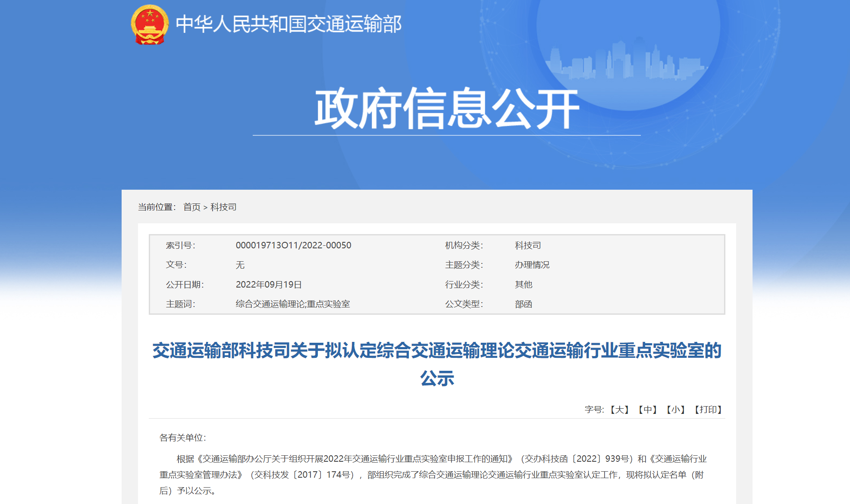The width and height of the screenshot is (850, 504).
Task: Set font size to 大
Action: click(x=620, y=410)
